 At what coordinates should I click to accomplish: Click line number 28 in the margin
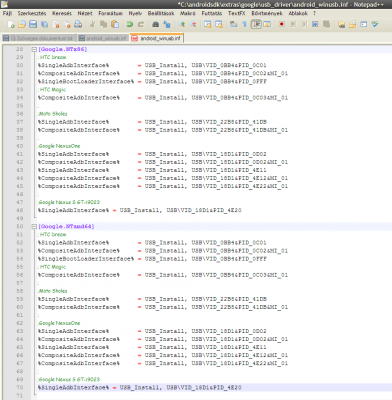pos(20,49)
